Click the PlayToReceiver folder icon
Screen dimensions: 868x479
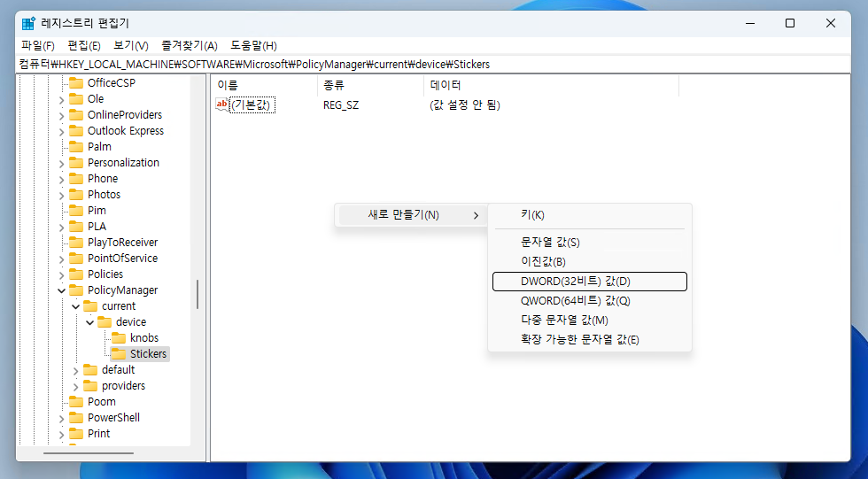[76, 243]
